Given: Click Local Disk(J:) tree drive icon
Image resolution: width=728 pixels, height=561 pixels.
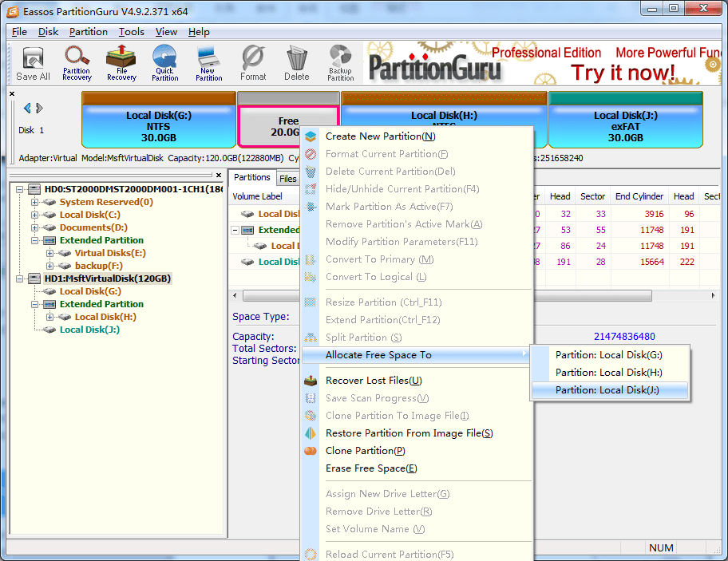Looking at the screenshot, I should pos(49,330).
